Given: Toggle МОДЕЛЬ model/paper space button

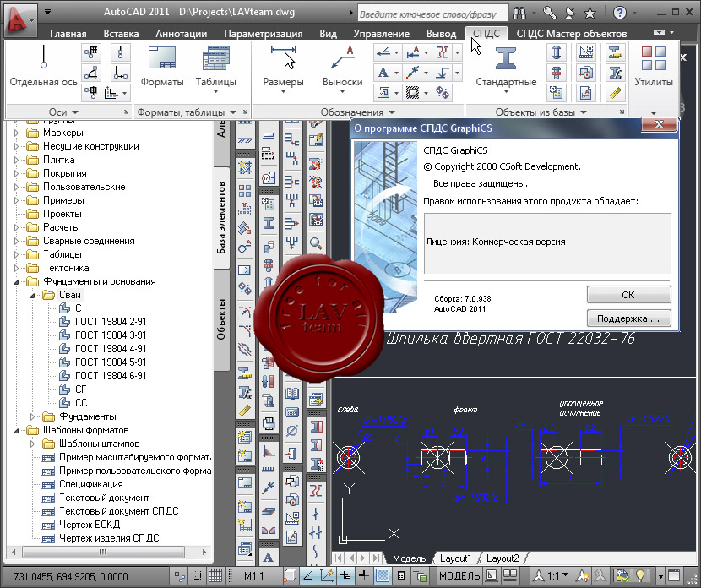Looking at the screenshot, I should 459,575.
